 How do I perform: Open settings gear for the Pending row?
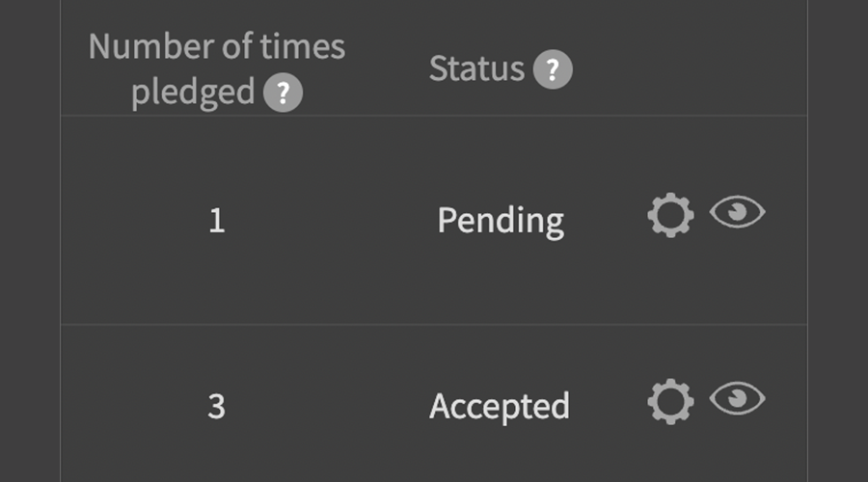pyautogui.click(x=670, y=216)
